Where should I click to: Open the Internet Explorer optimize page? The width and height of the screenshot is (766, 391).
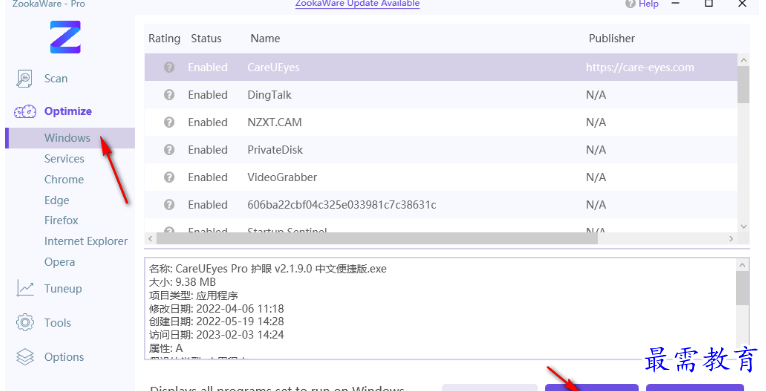[86, 241]
